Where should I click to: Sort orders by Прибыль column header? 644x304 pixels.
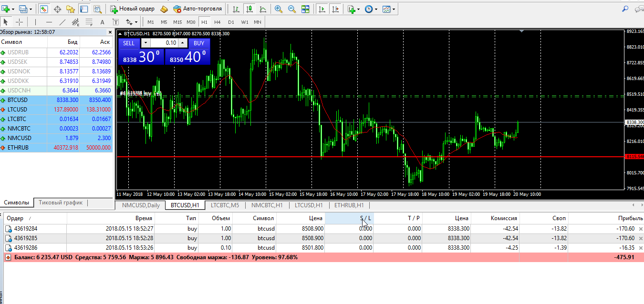(x=606, y=218)
